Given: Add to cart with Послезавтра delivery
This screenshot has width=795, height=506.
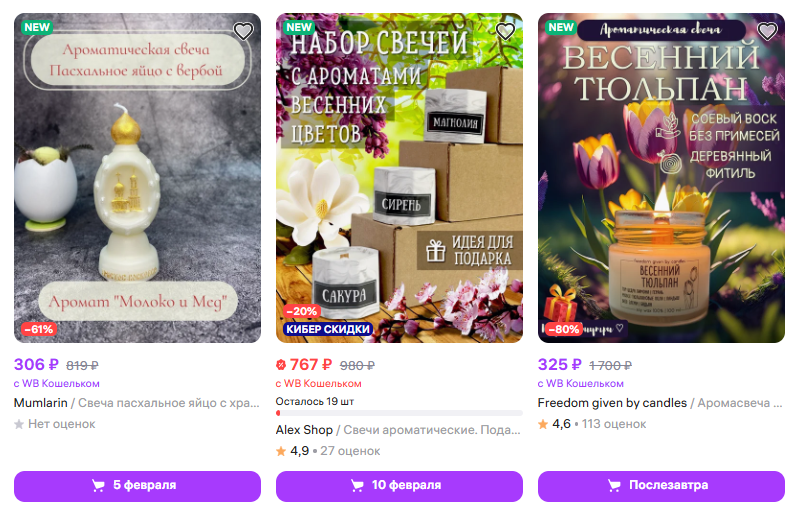Looking at the screenshot, I should [661, 486].
